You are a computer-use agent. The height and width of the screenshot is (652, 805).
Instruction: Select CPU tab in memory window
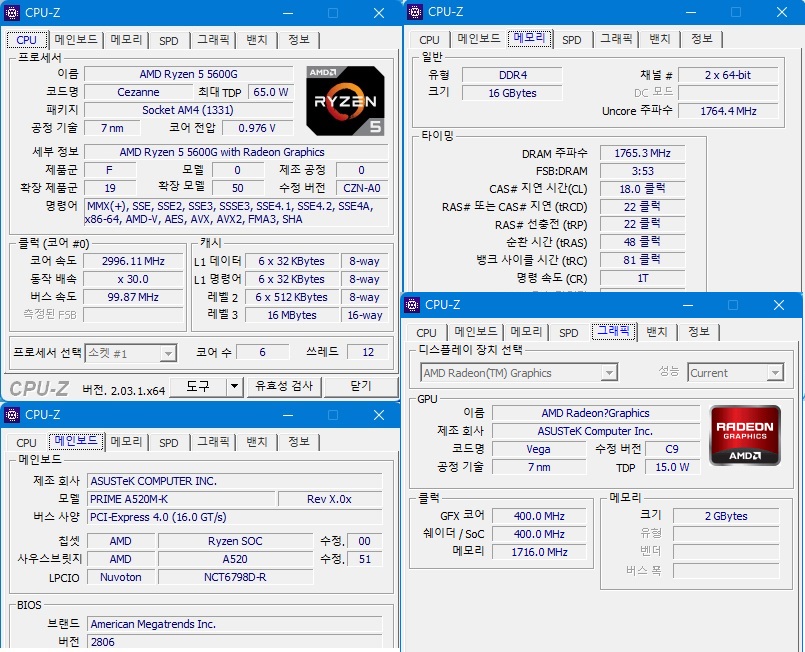[429, 40]
